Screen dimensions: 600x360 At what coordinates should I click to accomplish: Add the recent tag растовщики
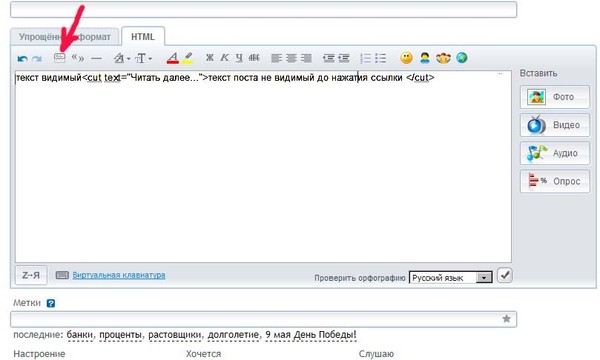[175, 335]
